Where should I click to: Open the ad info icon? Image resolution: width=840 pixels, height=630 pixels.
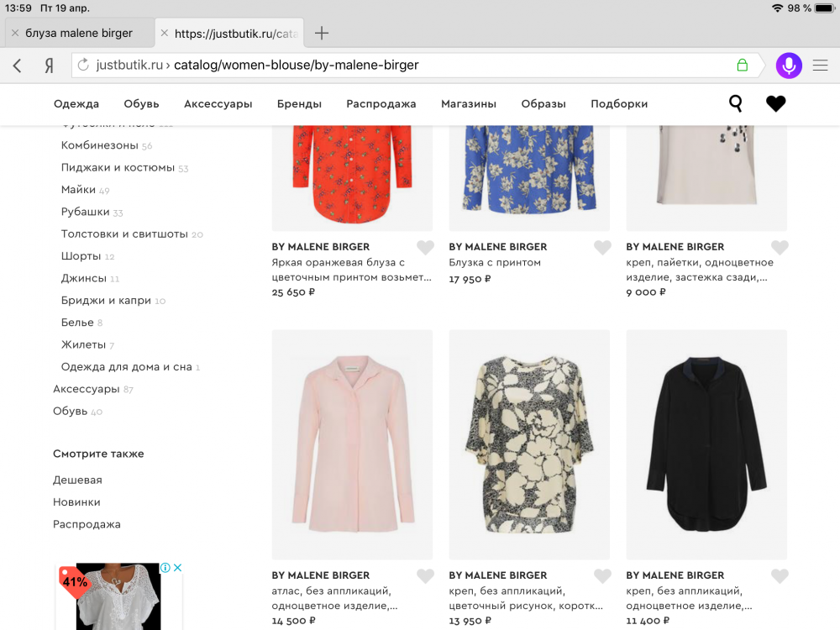tap(165, 567)
